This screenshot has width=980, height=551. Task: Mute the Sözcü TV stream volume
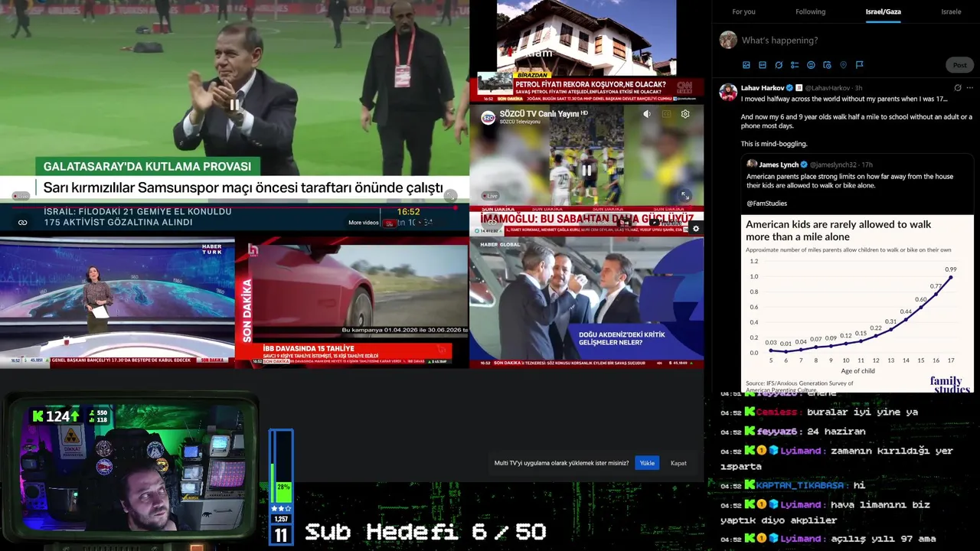coord(647,114)
